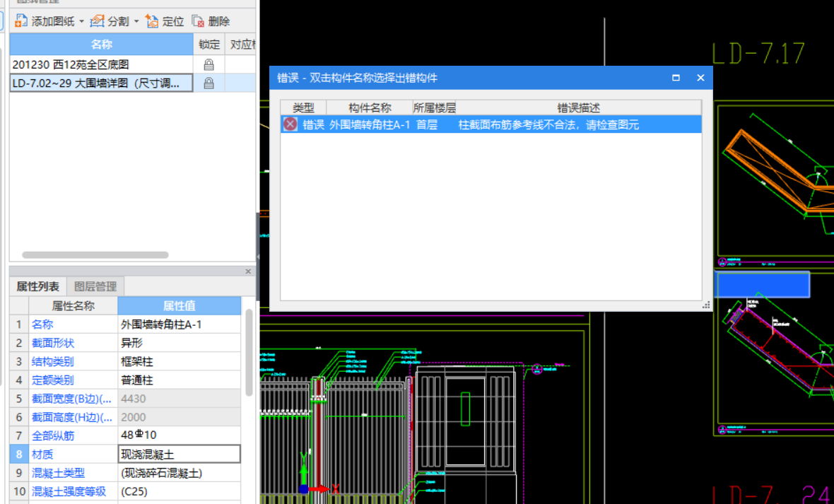Image resolution: width=834 pixels, height=504 pixels.
Task: Close the 错误 error dialog
Action: click(x=700, y=78)
